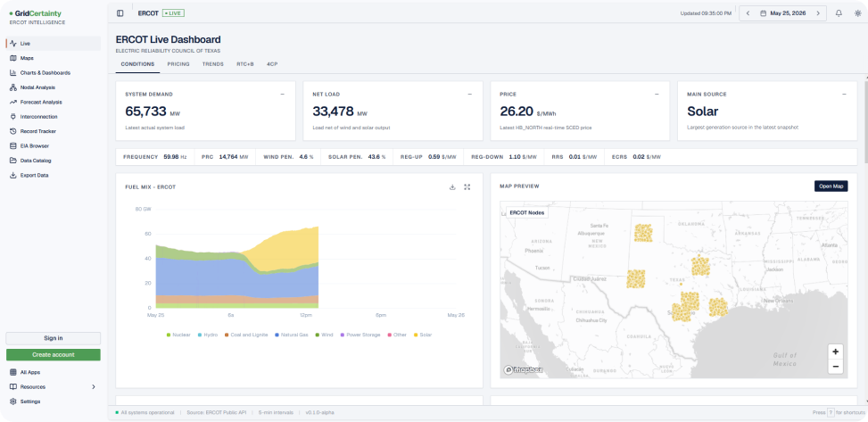Click the Nodal Analysis icon

pos(13,87)
